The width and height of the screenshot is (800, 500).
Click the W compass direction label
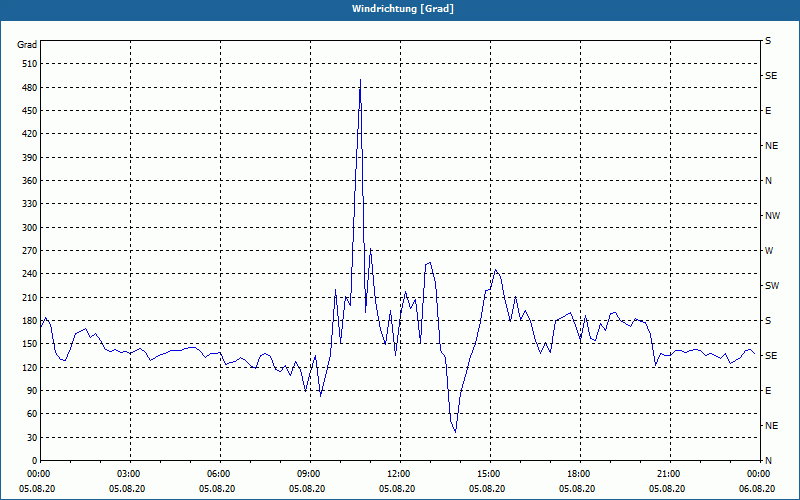(769, 251)
